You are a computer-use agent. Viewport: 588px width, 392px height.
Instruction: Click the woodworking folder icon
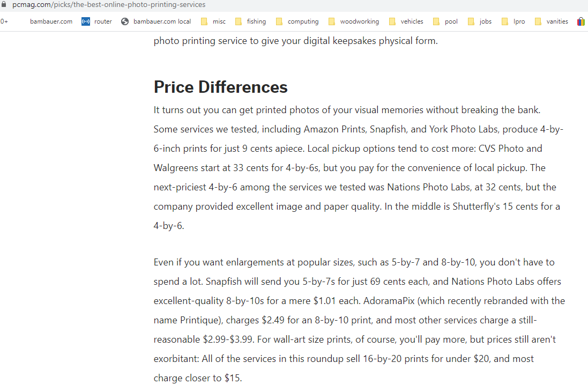[x=332, y=21]
